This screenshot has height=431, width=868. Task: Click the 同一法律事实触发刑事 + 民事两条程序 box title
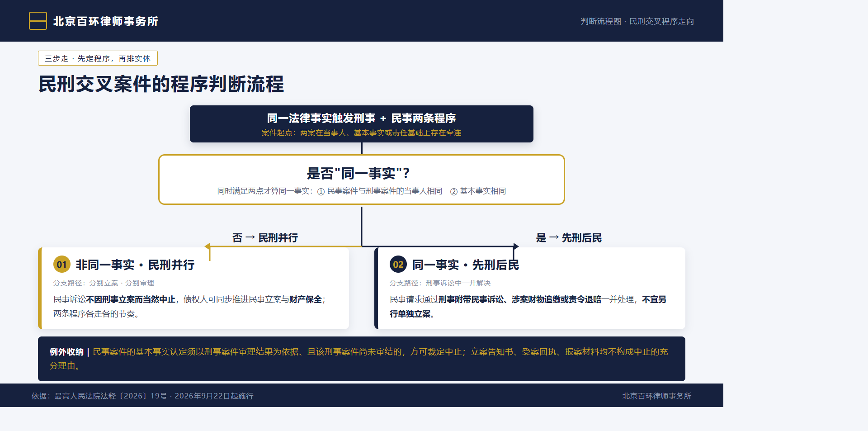click(362, 118)
